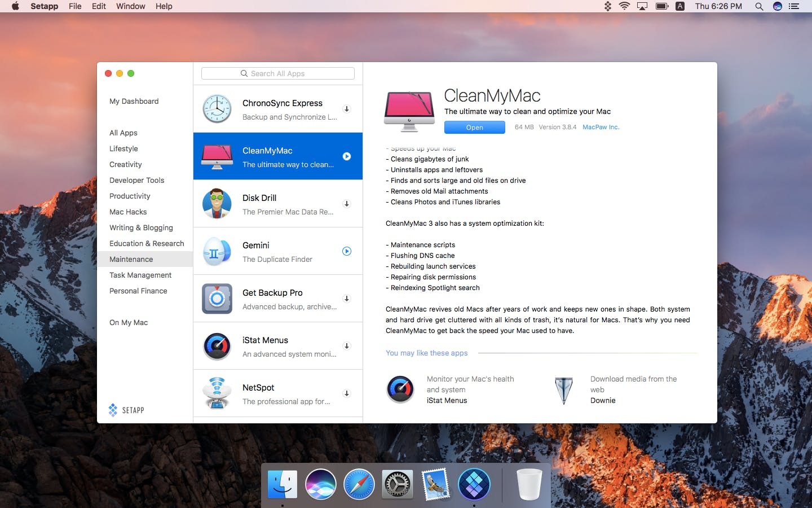Click the Get Backup Pro icon
The height and width of the screenshot is (508, 812).
coord(217,299)
